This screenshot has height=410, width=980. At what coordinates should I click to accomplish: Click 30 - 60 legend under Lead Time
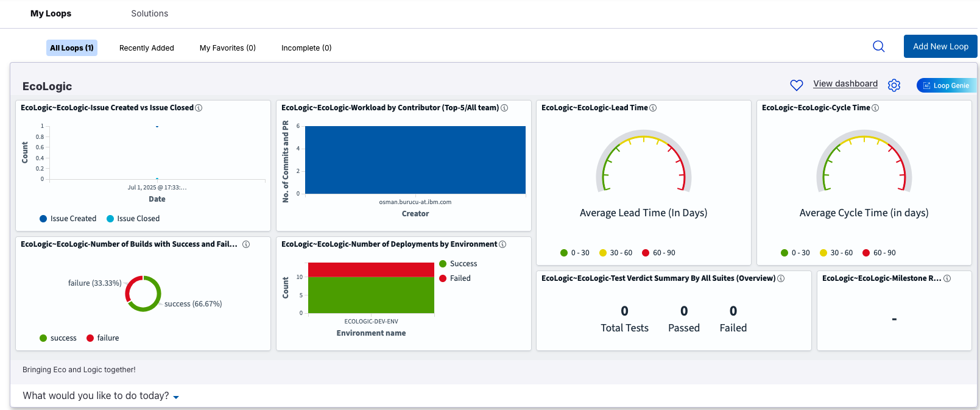tap(616, 253)
